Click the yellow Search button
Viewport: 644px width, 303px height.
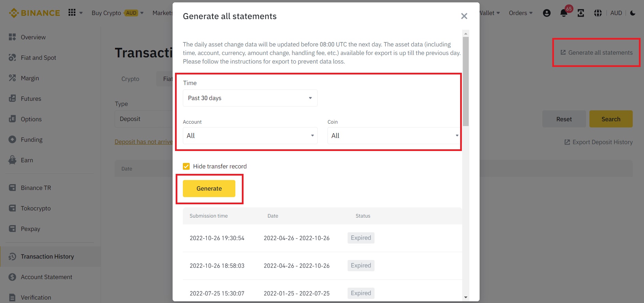611,119
